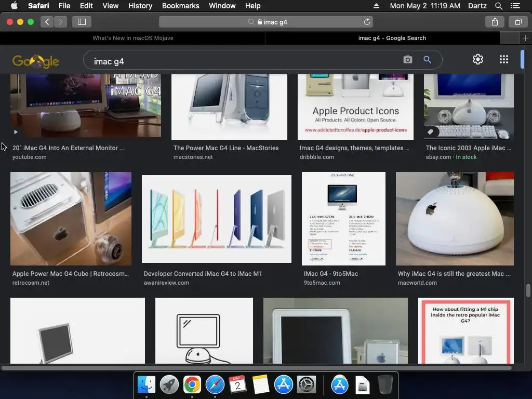Click the Safari compass icon in Dock
532x399 pixels.
click(x=215, y=385)
